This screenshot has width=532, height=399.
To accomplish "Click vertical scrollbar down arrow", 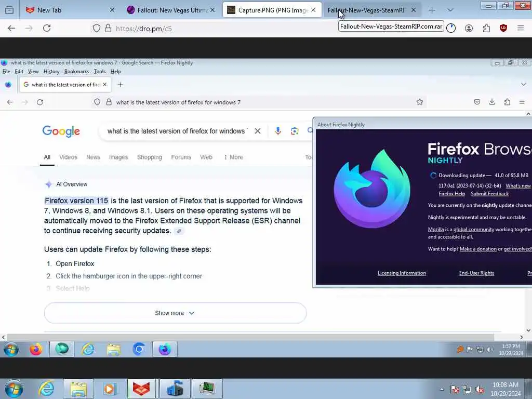I will (528, 330).
